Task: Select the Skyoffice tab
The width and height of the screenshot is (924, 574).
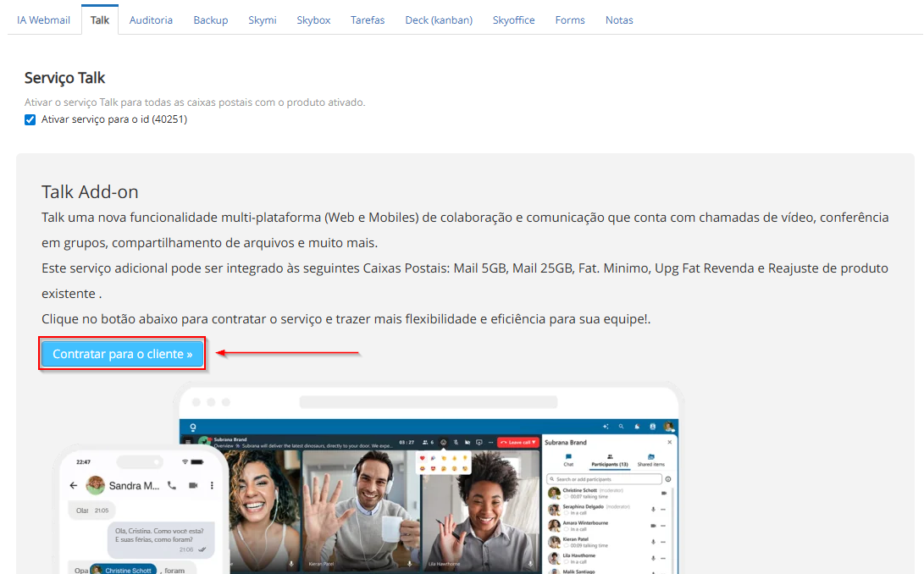Action: (x=513, y=19)
